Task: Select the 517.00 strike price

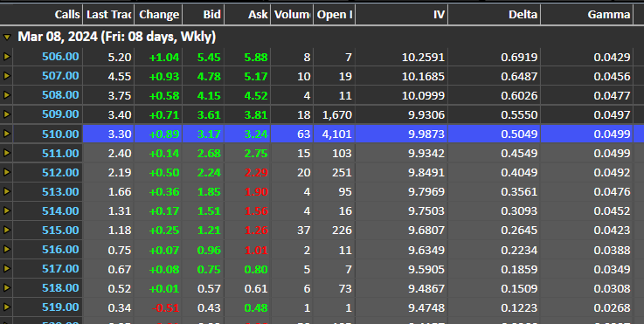Action: tap(60, 269)
